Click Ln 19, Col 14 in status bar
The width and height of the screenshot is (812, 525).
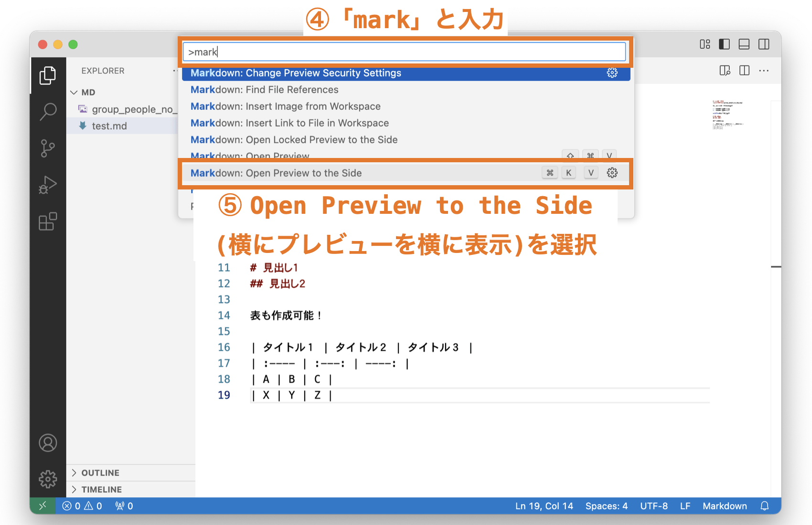tap(544, 506)
